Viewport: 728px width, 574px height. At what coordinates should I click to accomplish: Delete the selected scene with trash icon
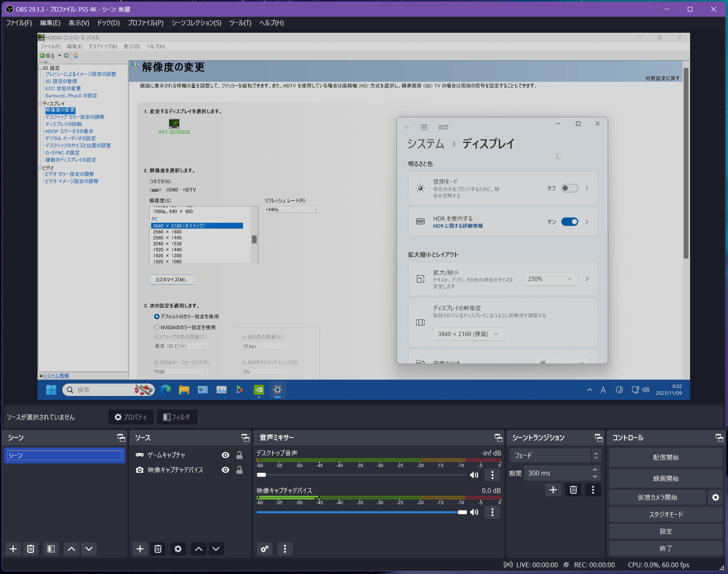tap(31, 549)
